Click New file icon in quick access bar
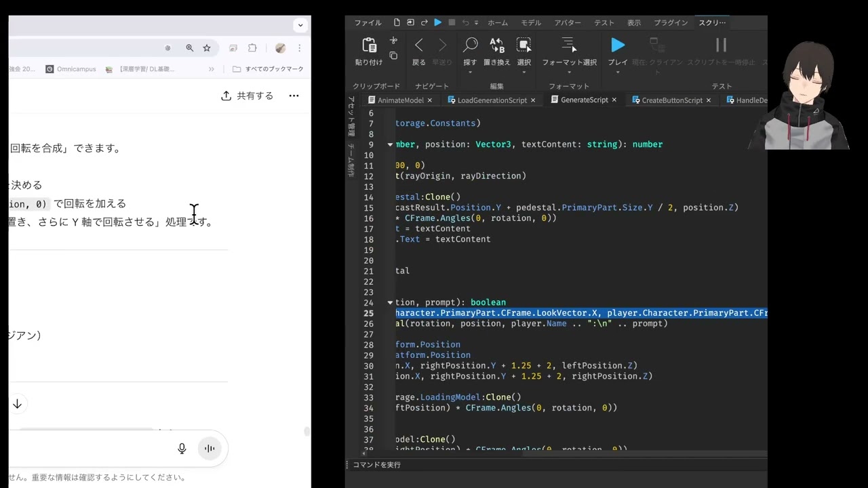Screen dimensions: 868x488 [x=397, y=22]
